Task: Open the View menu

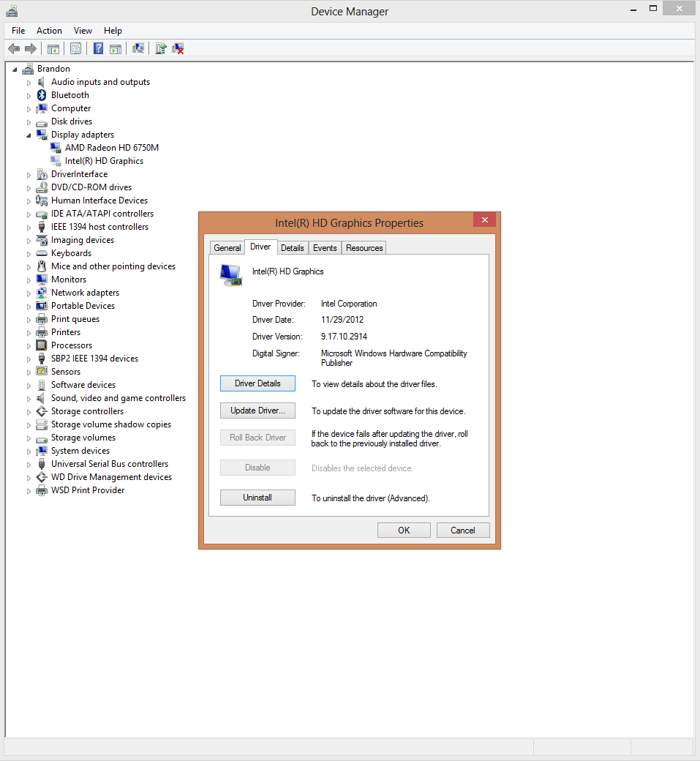Action: (83, 31)
